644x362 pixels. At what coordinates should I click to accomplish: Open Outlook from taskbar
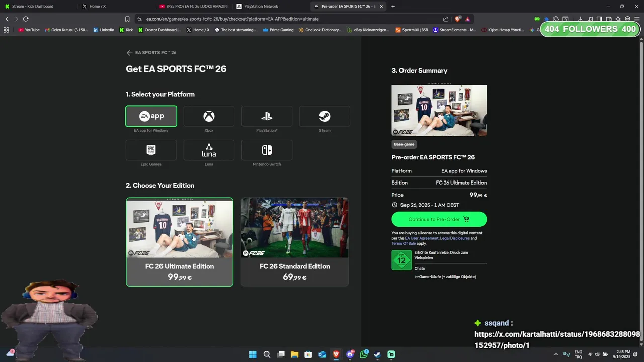pyautogui.click(x=323, y=354)
